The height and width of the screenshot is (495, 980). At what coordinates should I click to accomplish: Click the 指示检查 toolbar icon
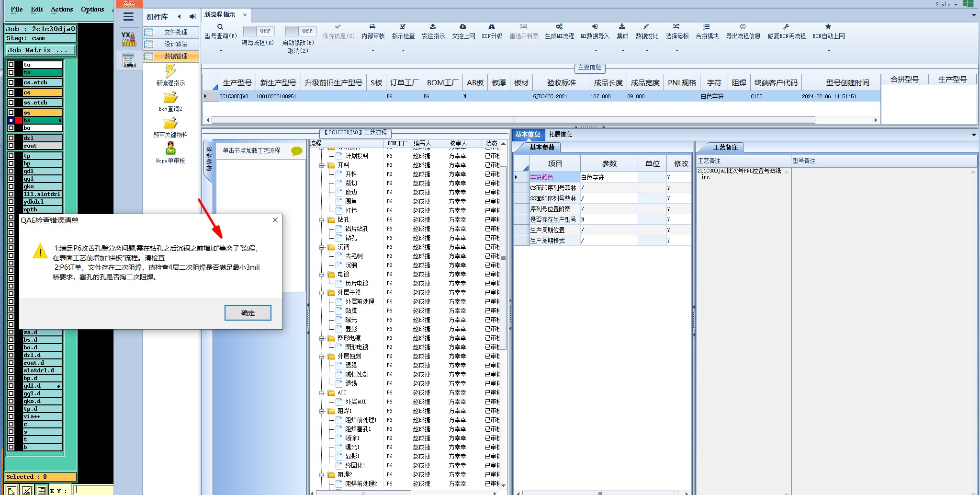(x=403, y=27)
